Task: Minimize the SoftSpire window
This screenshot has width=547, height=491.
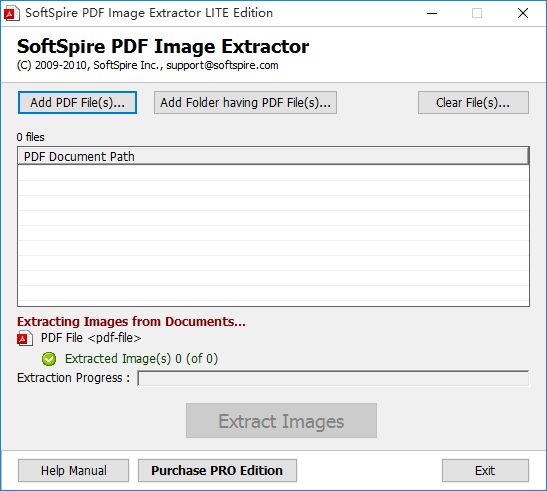Action: pos(432,13)
